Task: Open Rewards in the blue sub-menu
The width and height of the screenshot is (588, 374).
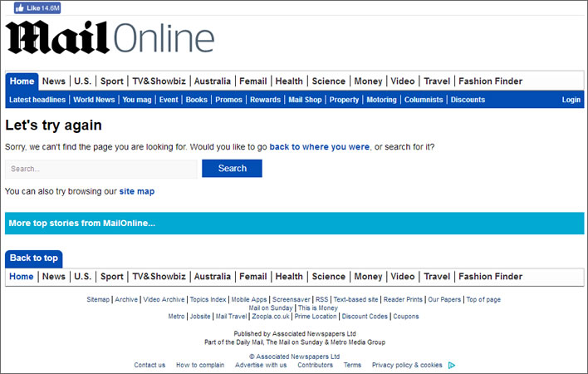Action: click(266, 100)
